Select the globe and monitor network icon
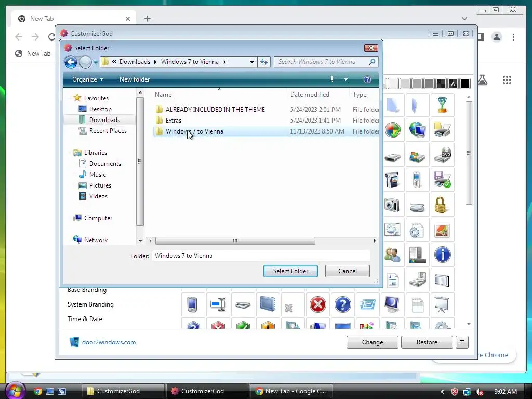 click(x=417, y=130)
